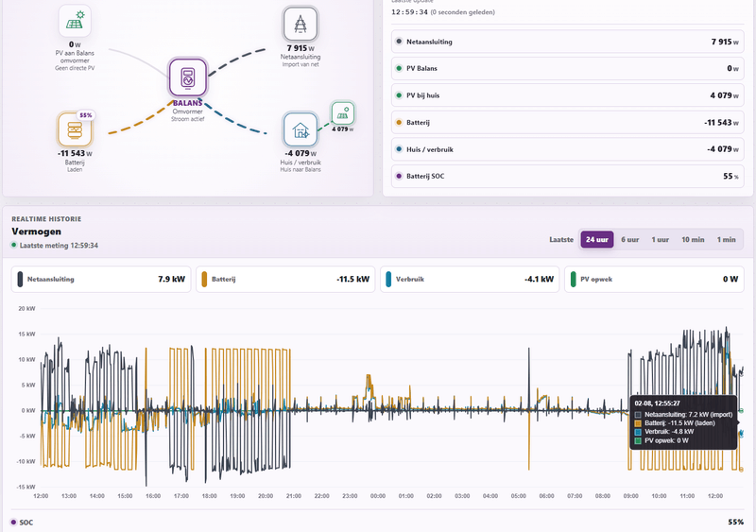This screenshot has height=532, width=756.
Task: Click the blue Verbruik color bar
Action: tap(388, 280)
